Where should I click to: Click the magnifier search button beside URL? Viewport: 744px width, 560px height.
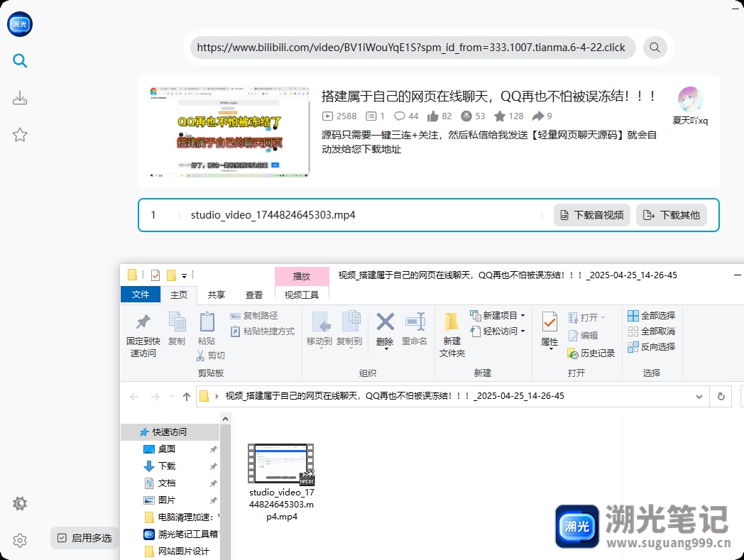click(x=655, y=48)
